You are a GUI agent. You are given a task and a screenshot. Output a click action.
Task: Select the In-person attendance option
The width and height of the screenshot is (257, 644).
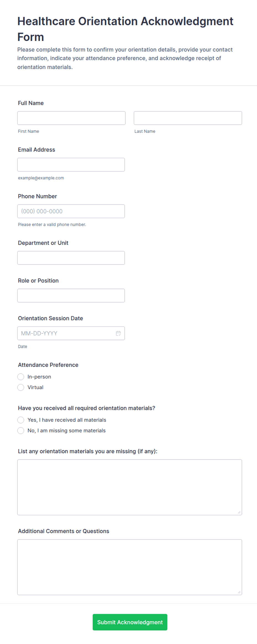pyautogui.click(x=21, y=377)
